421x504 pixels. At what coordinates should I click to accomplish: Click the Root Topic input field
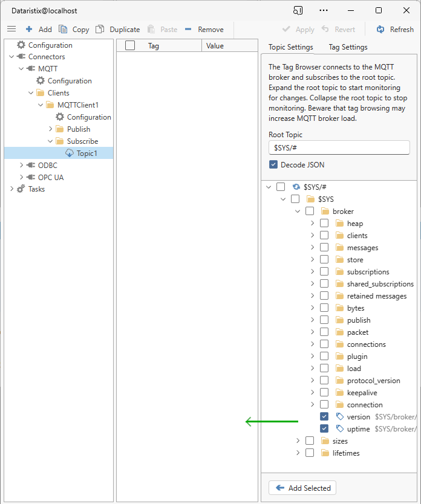pos(339,147)
